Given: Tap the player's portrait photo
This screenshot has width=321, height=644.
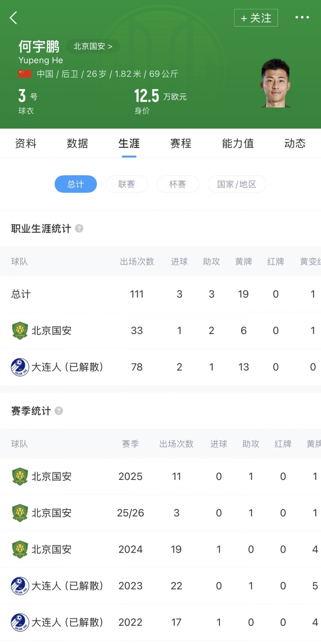Looking at the screenshot, I should point(275,83).
